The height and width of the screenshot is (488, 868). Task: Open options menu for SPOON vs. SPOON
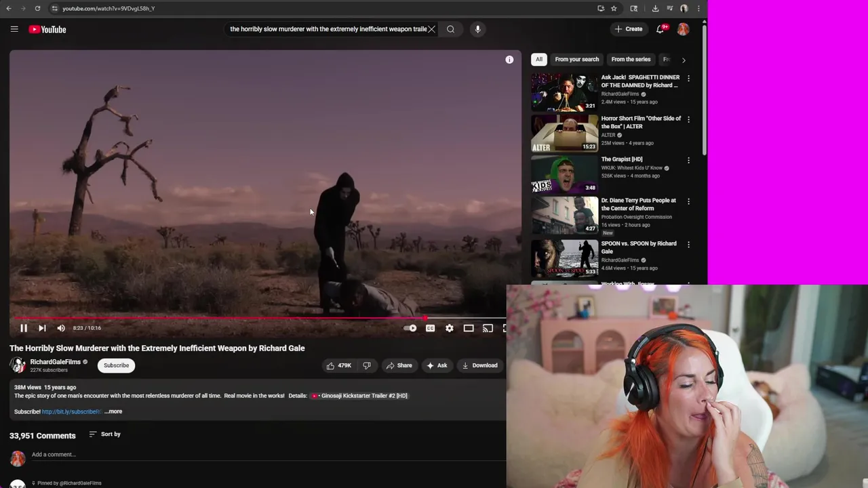point(688,245)
